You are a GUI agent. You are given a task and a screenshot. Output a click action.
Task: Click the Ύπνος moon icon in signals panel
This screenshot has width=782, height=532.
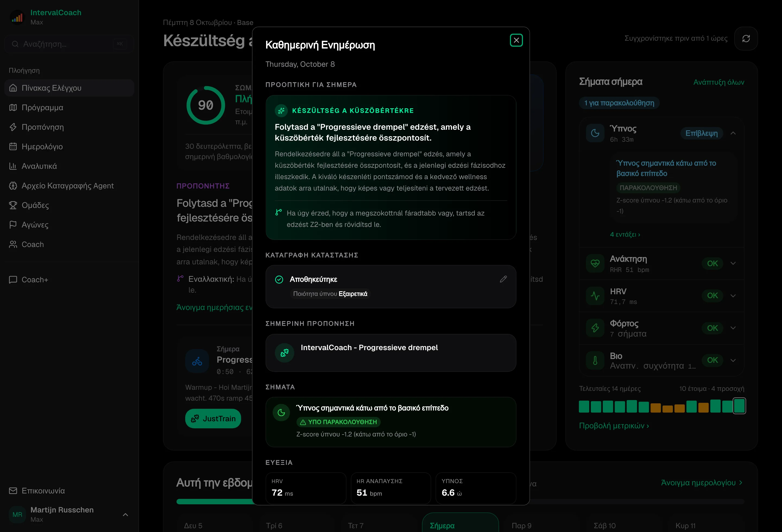click(x=595, y=133)
